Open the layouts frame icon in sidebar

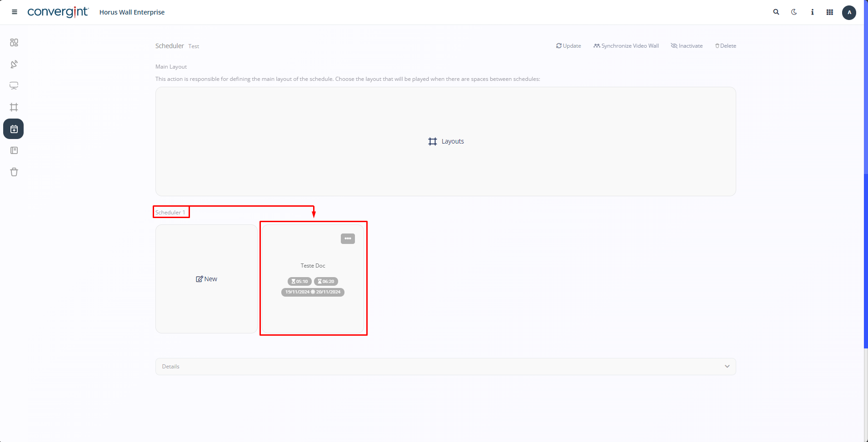pos(14,107)
